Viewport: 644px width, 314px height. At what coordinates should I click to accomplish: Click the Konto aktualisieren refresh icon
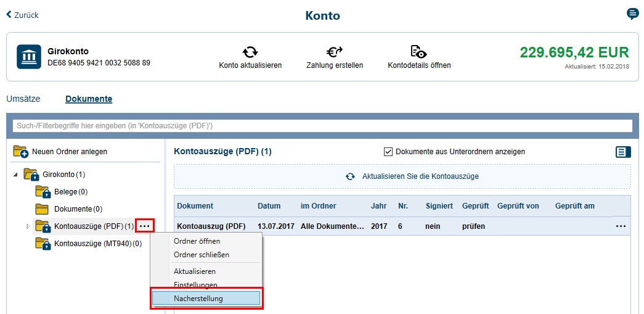[250, 52]
